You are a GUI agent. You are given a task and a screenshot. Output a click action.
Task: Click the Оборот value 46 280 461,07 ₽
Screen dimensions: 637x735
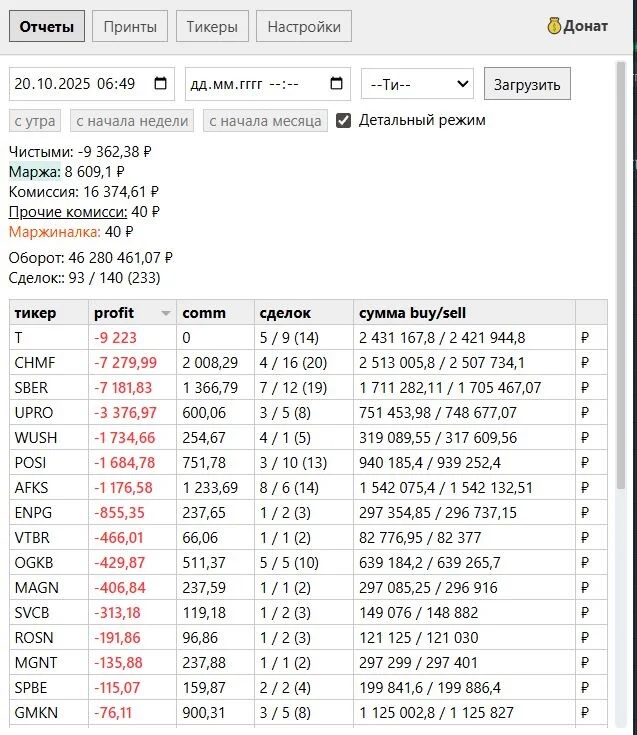coord(120,258)
